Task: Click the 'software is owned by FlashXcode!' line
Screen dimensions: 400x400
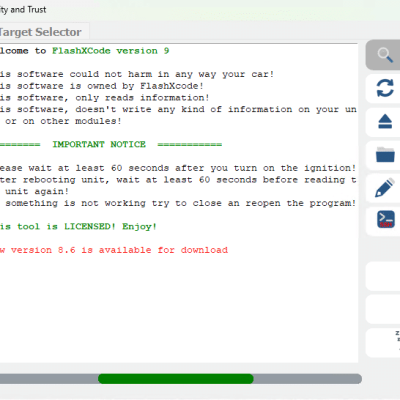Action: tap(102, 86)
